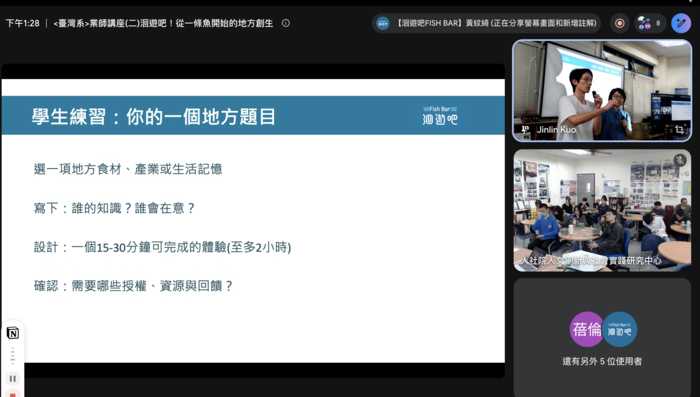Select Jinlin Kuo's video tile

click(x=602, y=91)
